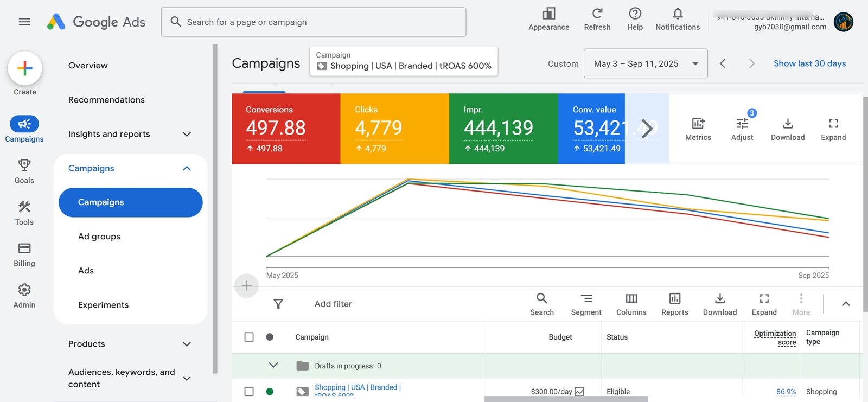Click the Create plus button

(x=25, y=68)
